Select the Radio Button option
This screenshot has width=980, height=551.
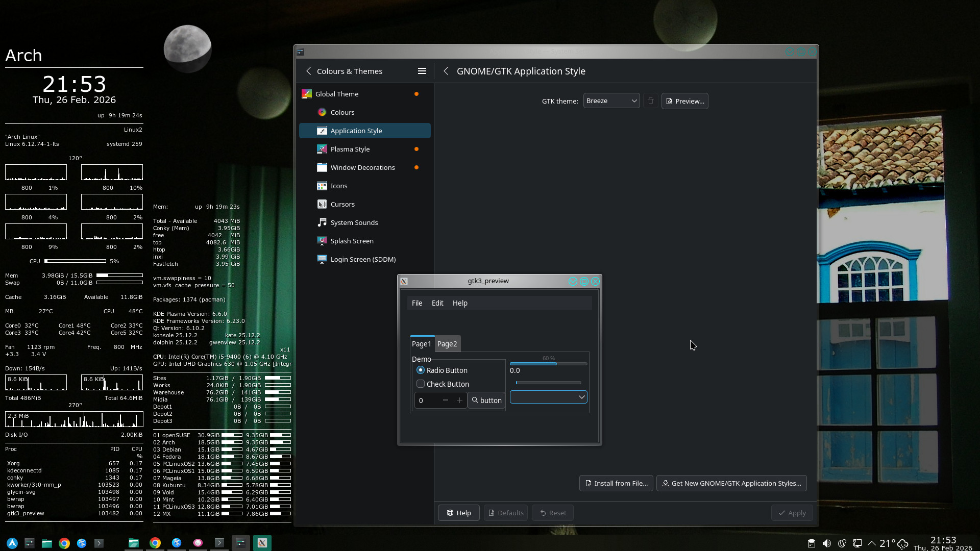421,370
